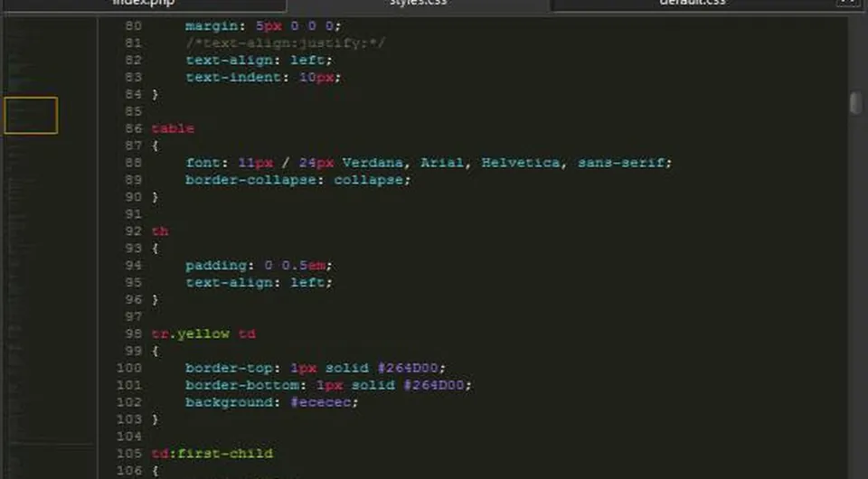
Task: Click the 'tr.yellow td' selector
Action: pyautogui.click(x=203, y=333)
